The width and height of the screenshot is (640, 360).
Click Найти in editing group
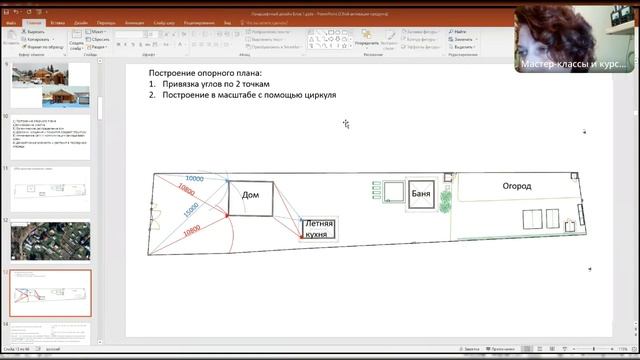[x=458, y=31]
